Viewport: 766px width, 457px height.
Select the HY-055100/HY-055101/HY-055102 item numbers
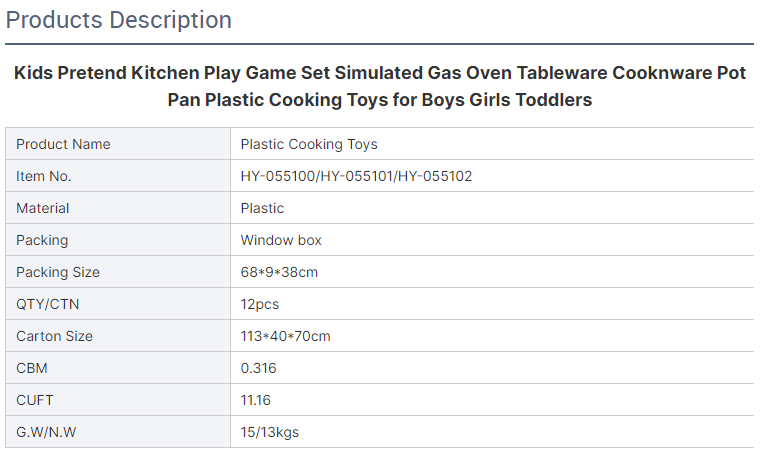pos(356,176)
